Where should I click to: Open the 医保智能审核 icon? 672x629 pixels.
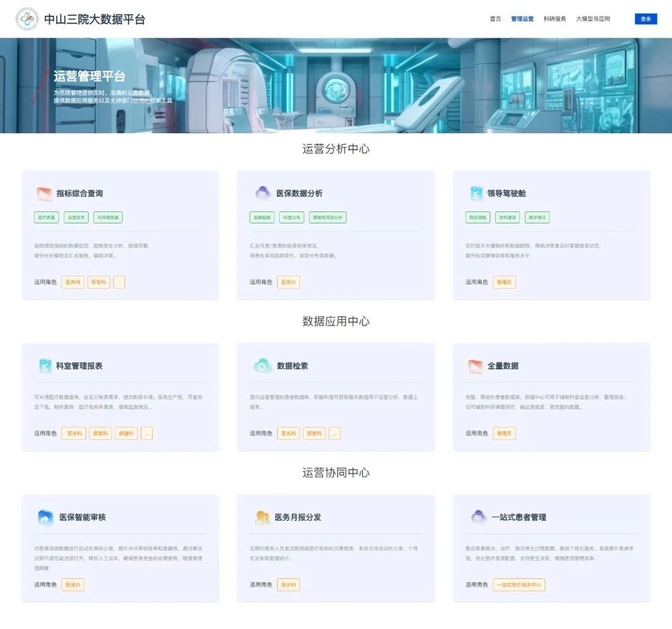point(46,517)
